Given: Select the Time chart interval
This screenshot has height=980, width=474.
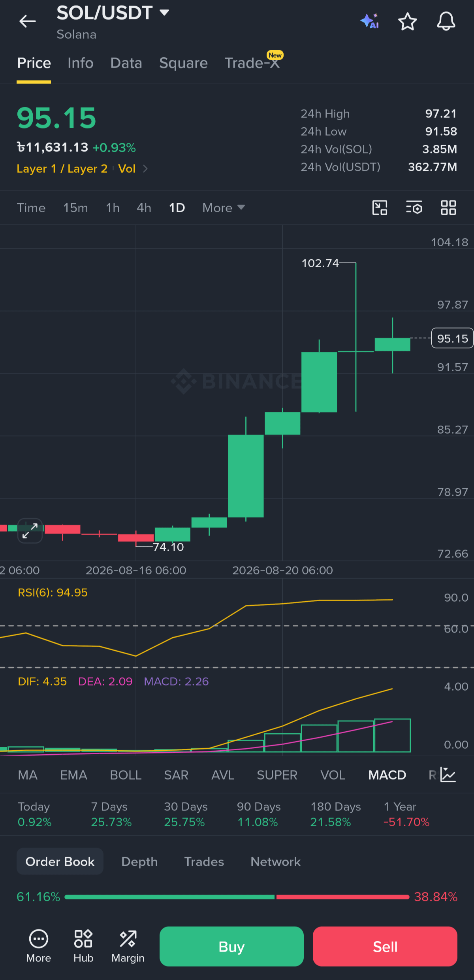Looking at the screenshot, I should point(31,208).
